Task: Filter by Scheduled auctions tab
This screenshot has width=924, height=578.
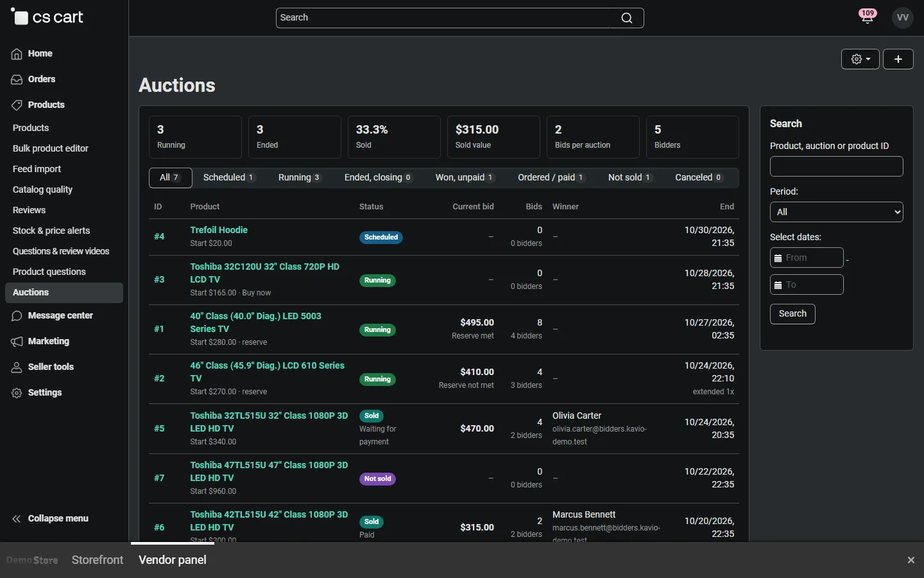Action: pos(229,178)
